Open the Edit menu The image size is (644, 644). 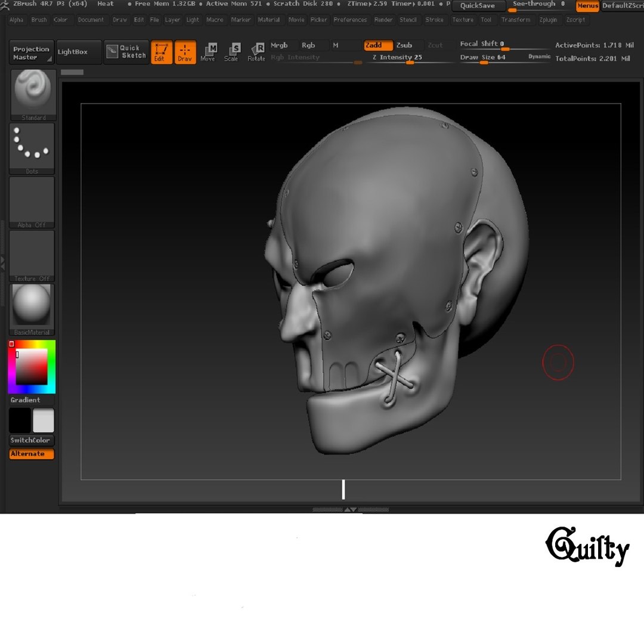(139, 20)
